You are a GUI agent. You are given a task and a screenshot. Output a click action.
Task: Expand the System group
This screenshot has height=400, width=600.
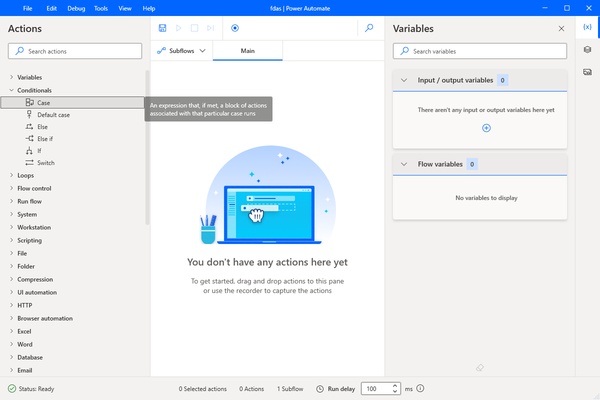[x=11, y=214]
